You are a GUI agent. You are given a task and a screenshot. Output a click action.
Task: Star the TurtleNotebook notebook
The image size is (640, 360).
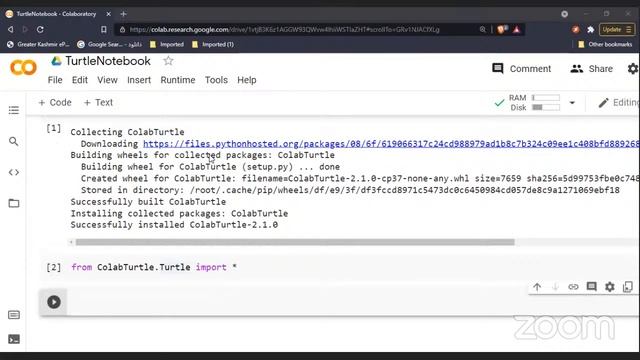pyautogui.click(x=168, y=61)
